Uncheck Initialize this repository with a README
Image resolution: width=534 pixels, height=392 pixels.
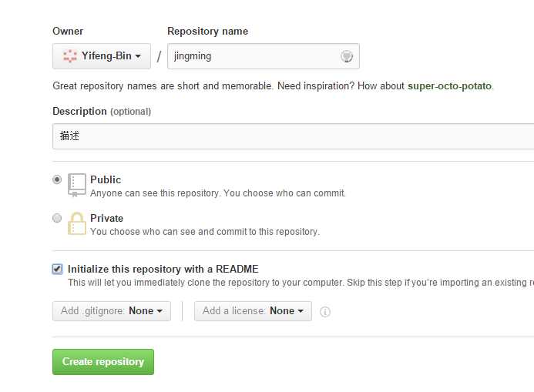(57, 269)
